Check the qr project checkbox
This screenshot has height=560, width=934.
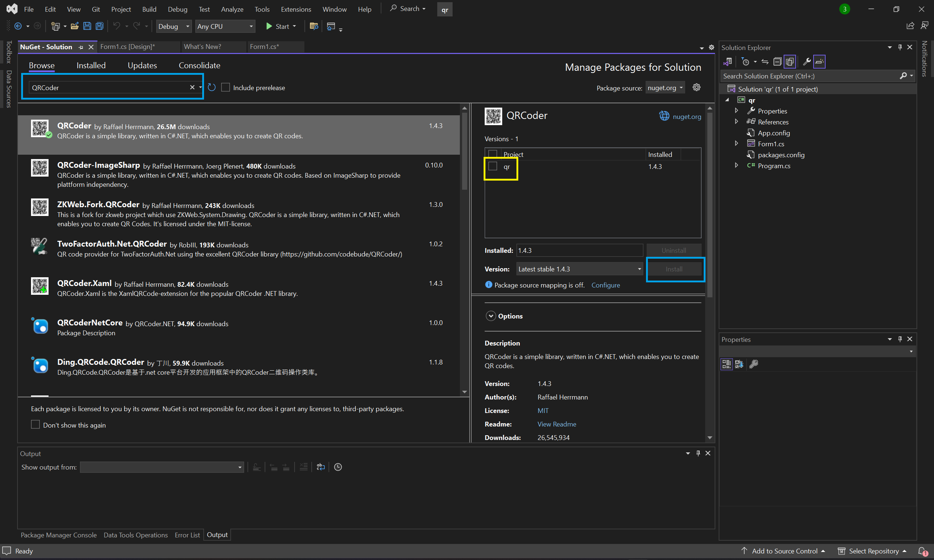(493, 166)
